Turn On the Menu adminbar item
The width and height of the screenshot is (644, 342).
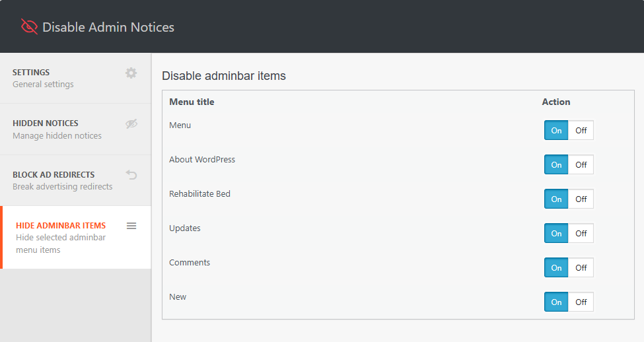point(556,130)
